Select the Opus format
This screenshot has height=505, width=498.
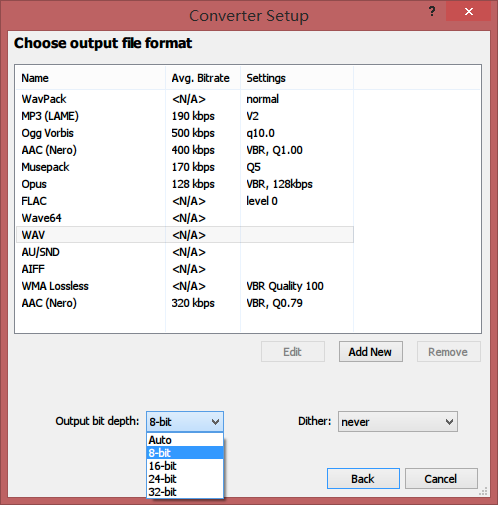point(185,184)
